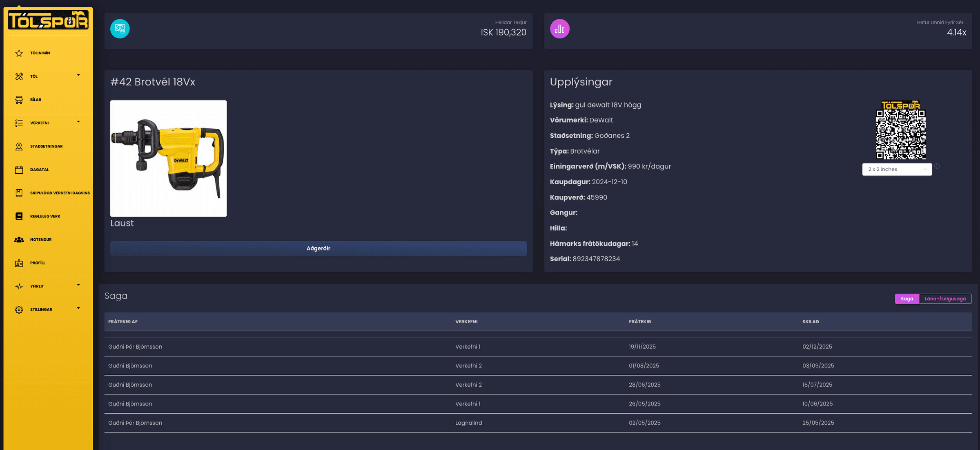
Task: Click the star icon for Tólin Mín
Action: (19, 53)
